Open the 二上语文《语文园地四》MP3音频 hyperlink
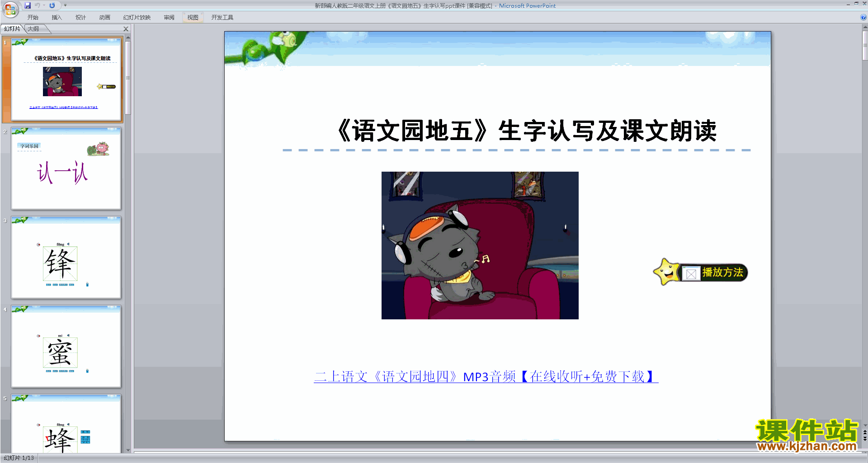 tap(486, 377)
